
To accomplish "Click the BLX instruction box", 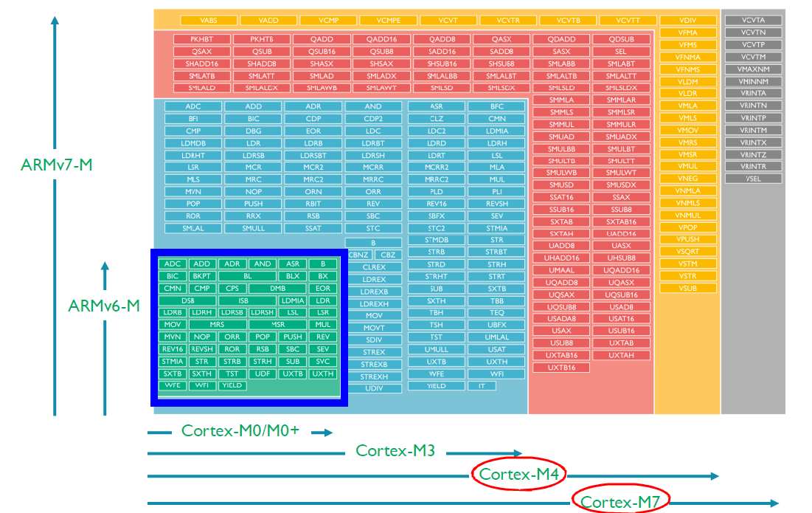I will click(x=293, y=276).
